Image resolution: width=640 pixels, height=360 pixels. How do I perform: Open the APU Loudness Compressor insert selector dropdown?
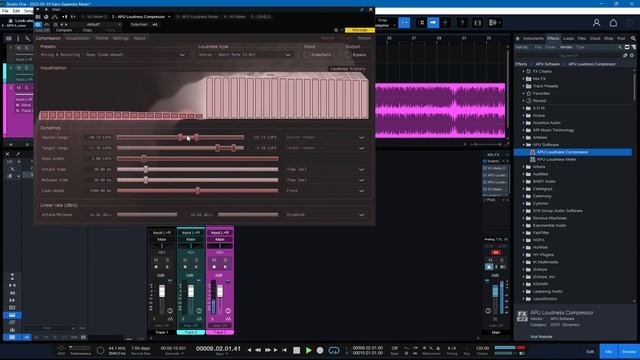coord(169,17)
